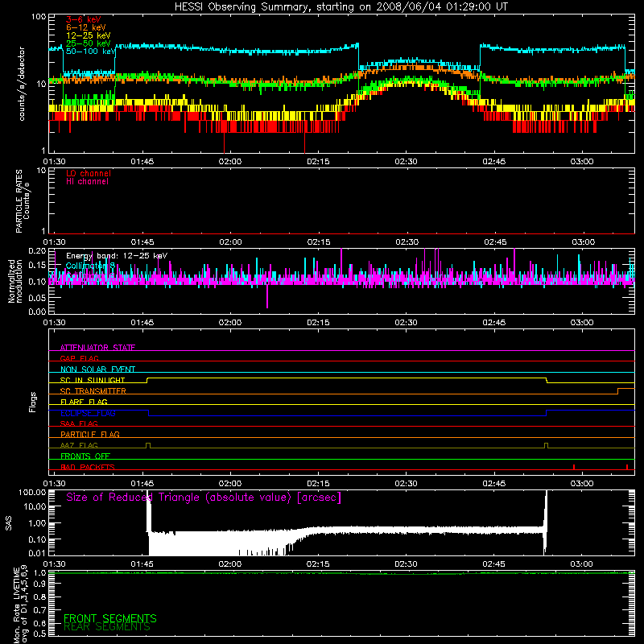Viewport: 644px width, 644px height.
Task: Click the GAP FLAG label
Action: coord(79,358)
